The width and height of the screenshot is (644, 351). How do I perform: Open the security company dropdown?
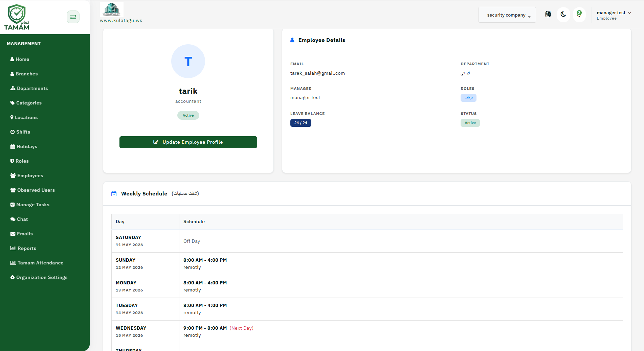[x=507, y=15]
